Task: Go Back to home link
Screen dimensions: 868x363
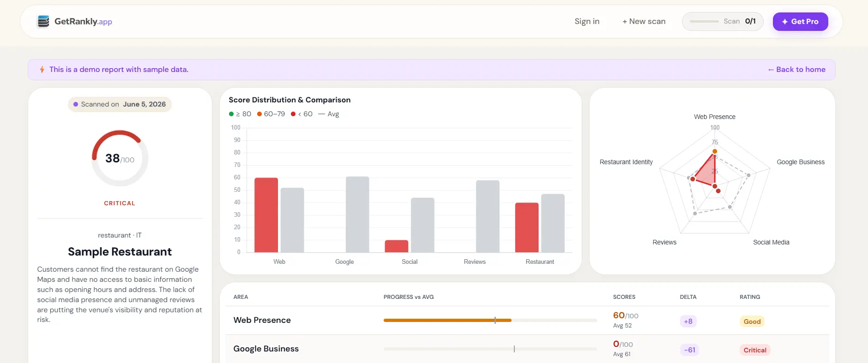Action: click(x=797, y=70)
